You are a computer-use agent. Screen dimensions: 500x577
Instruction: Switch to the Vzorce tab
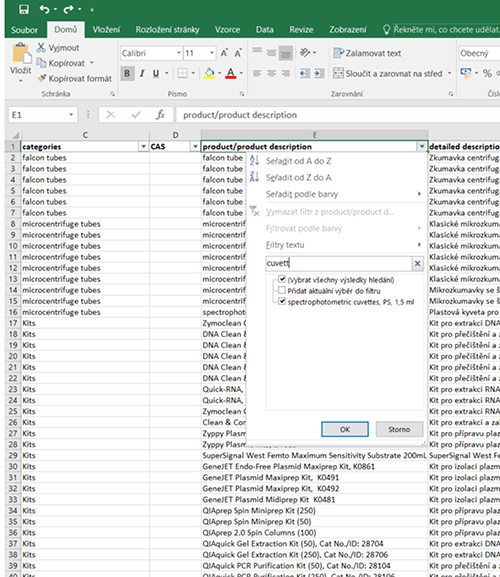coord(227,30)
